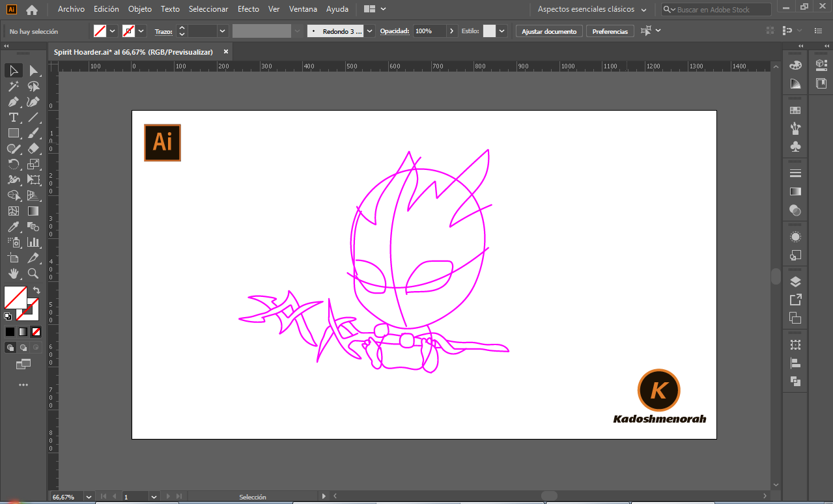Image resolution: width=833 pixels, height=504 pixels.
Task: Select the Blend tool
Action: 34,227
